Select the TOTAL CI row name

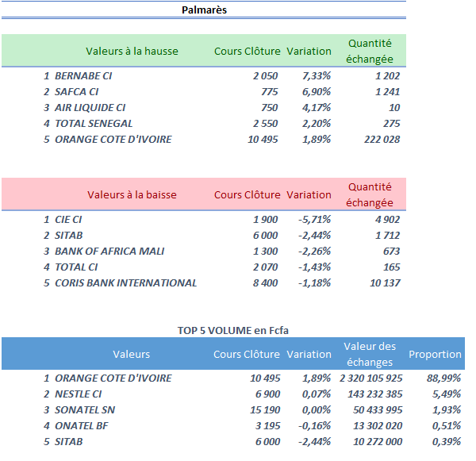coord(76,267)
